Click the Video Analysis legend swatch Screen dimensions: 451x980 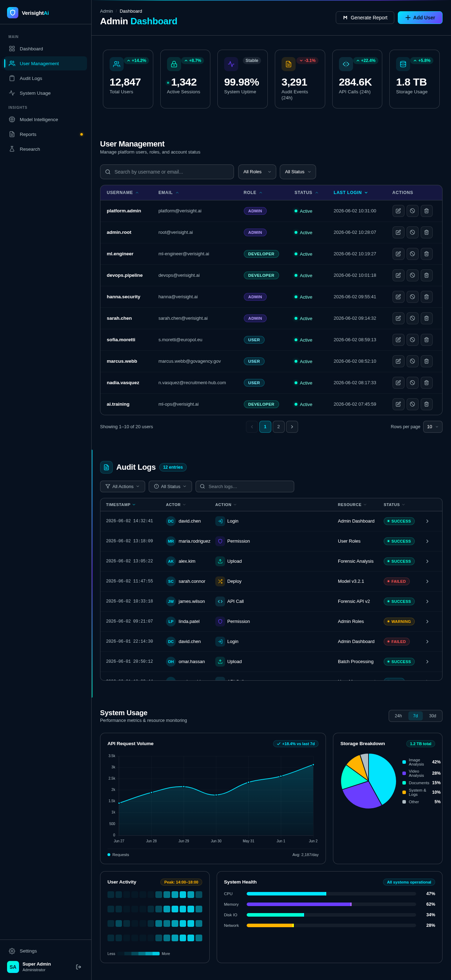[x=404, y=773]
